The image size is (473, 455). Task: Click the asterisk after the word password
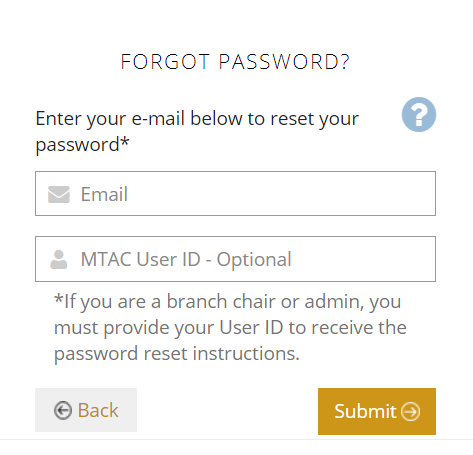coord(125,142)
